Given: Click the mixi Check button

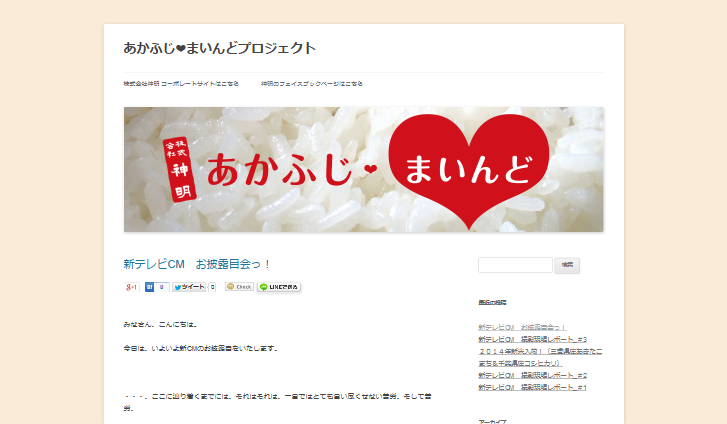Looking at the screenshot, I should pyautogui.click(x=239, y=287).
